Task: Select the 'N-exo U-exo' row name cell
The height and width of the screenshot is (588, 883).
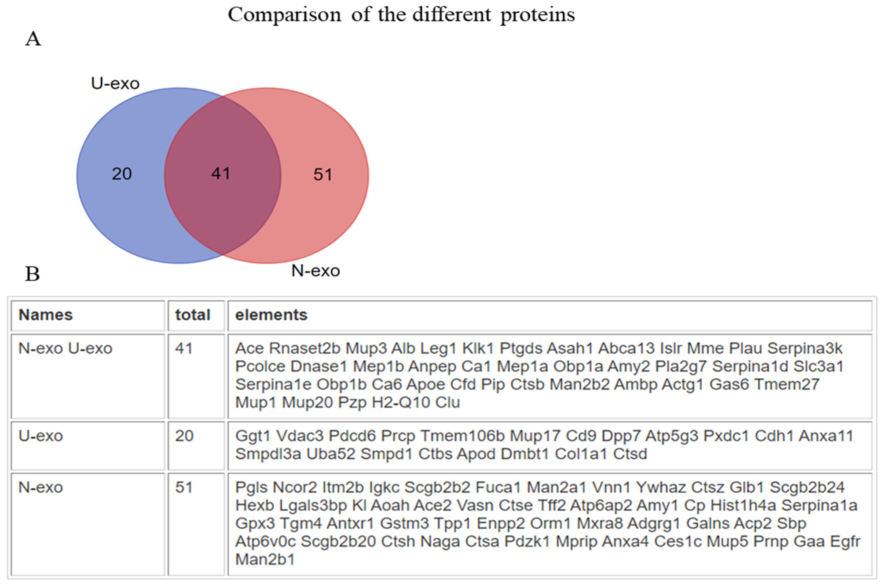Action: click(x=65, y=348)
